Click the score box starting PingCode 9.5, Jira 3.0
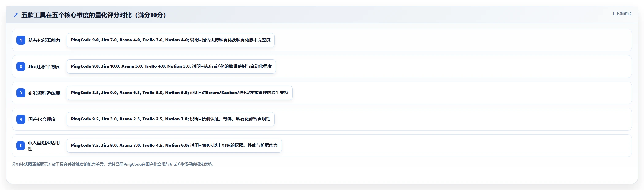 (x=170, y=119)
